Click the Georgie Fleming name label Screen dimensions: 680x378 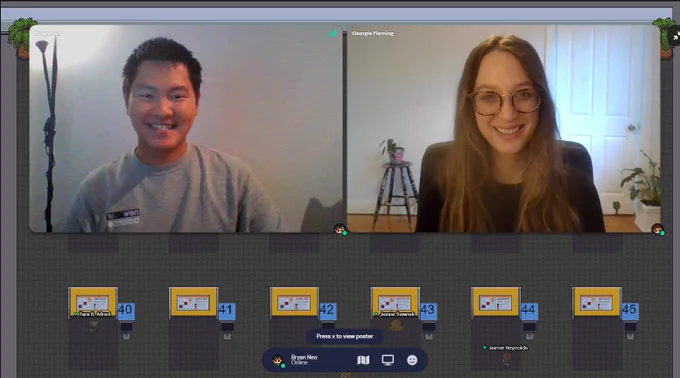click(x=373, y=33)
